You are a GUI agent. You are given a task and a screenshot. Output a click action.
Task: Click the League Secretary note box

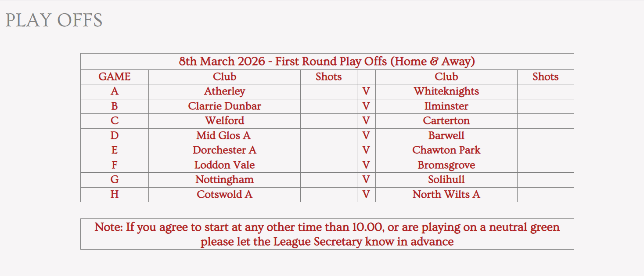point(327,234)
